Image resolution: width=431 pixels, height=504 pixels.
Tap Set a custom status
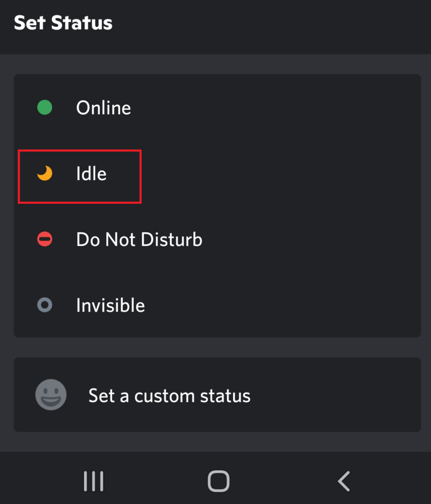click(169, 395)
